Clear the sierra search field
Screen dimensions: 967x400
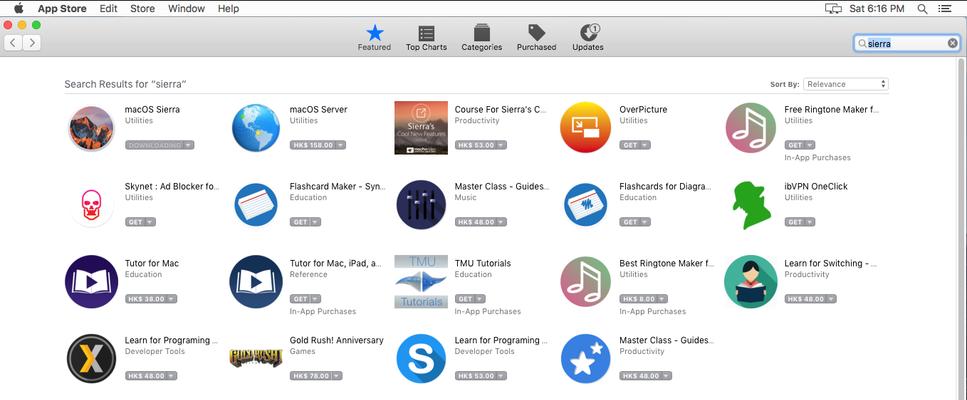click(x=952, y=43)
